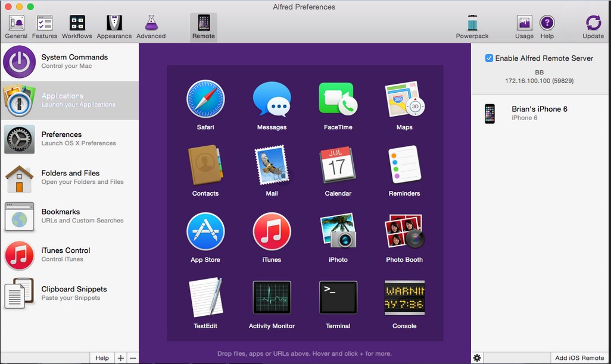Open the Powerpack toolbar item

pos(472,27)
